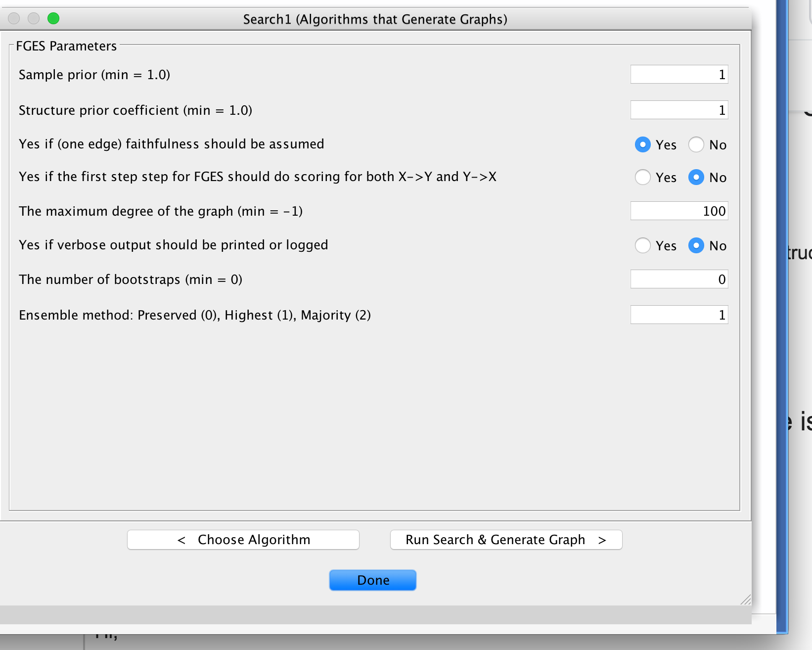The image size is (812, 650).
Task: Edit the Sample prior value field
Action: tap(678, 74)
